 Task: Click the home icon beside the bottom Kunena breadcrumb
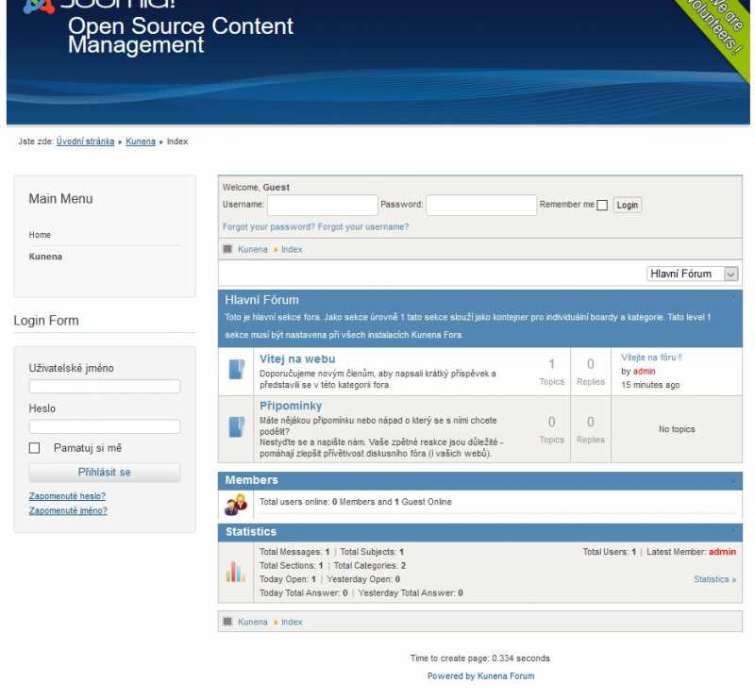[227, 623]
